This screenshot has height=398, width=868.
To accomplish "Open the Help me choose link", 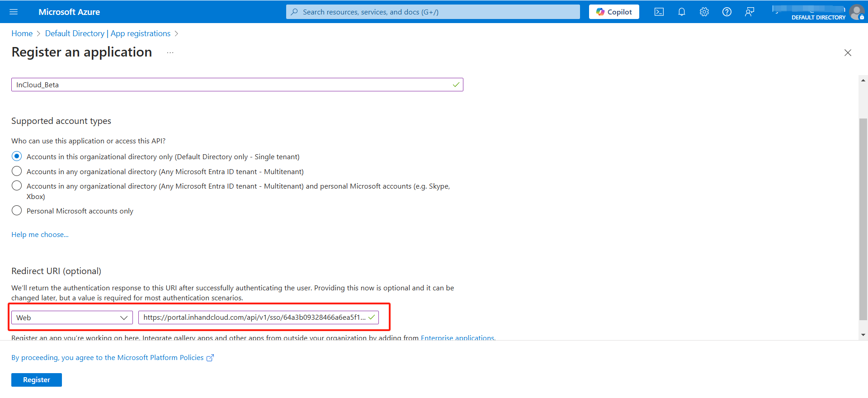I will coord(40,235).
